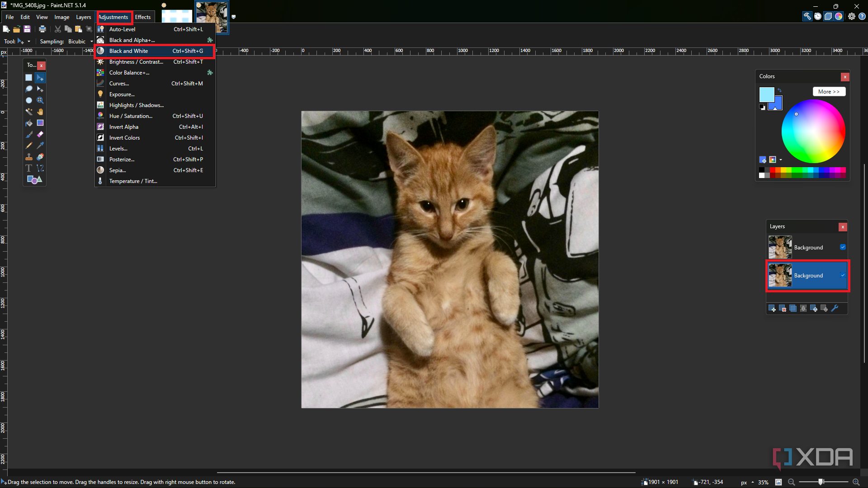Image resolution: width=868 pixels, height=488 pixels.
Task: Toggle the Layers window button in top-right
Action: 828,16
